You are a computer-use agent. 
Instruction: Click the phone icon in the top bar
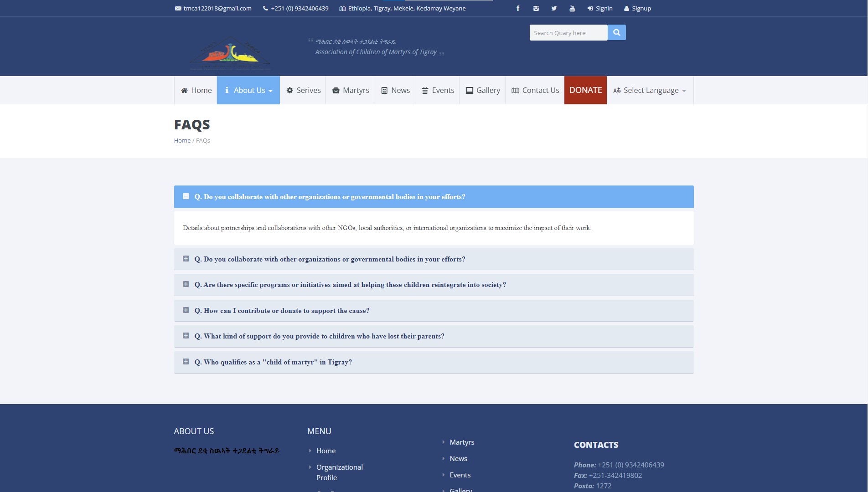click(265, 8)
